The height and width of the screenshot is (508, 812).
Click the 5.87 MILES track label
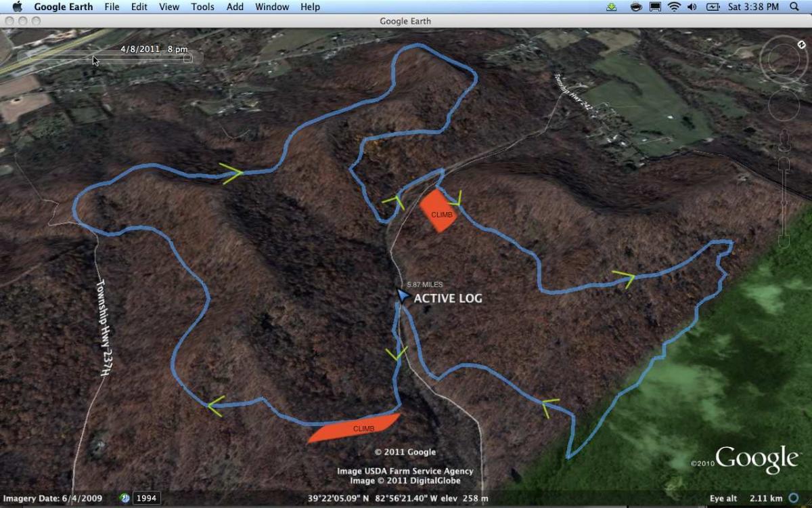pyautogui.click(x=426, y=284)
